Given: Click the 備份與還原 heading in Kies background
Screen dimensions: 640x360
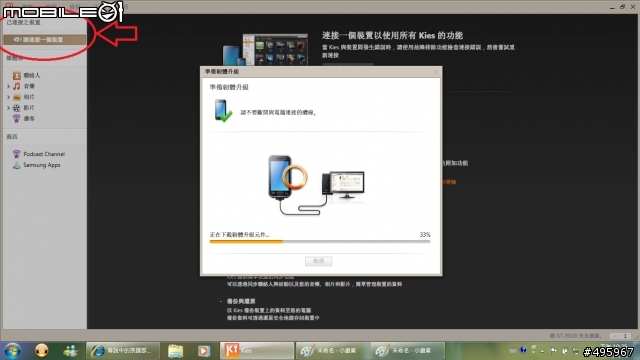Looking at the screenshot, I should (x=241, y=301).
